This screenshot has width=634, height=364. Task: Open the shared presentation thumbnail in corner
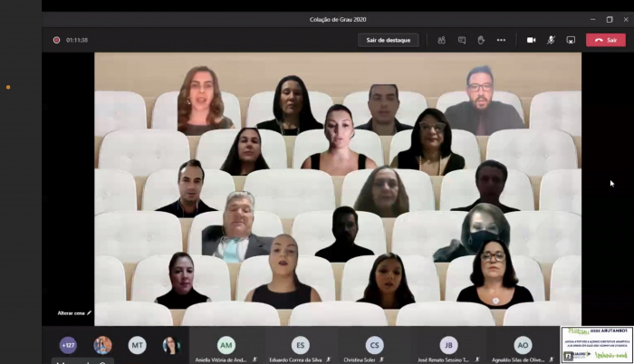click(x=597, y=345)
